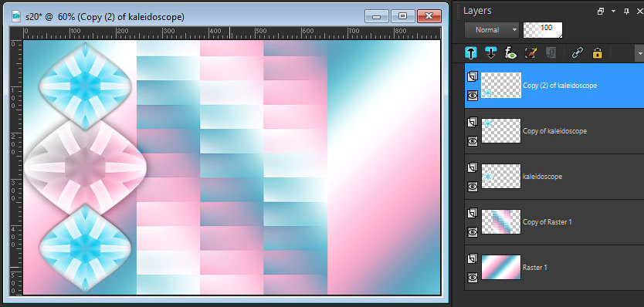Click the pink middle kaleidoscope shape on canvas
644x307 pixels.
(x=85, y=167)
